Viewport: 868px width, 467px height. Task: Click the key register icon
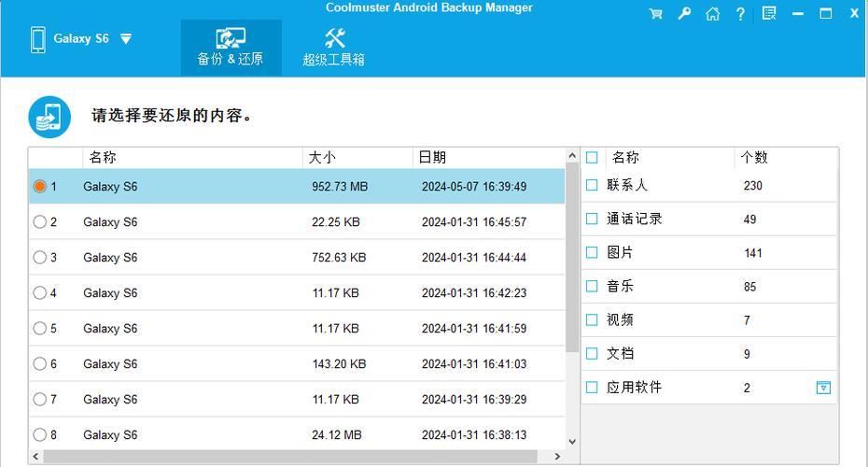tap(684, 13)
